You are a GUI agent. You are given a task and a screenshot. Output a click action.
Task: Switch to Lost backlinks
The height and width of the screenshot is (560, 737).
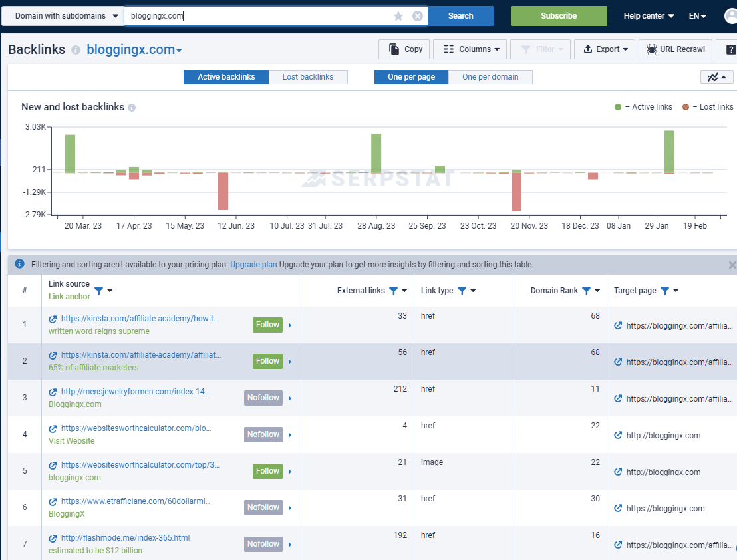[308, 77]
